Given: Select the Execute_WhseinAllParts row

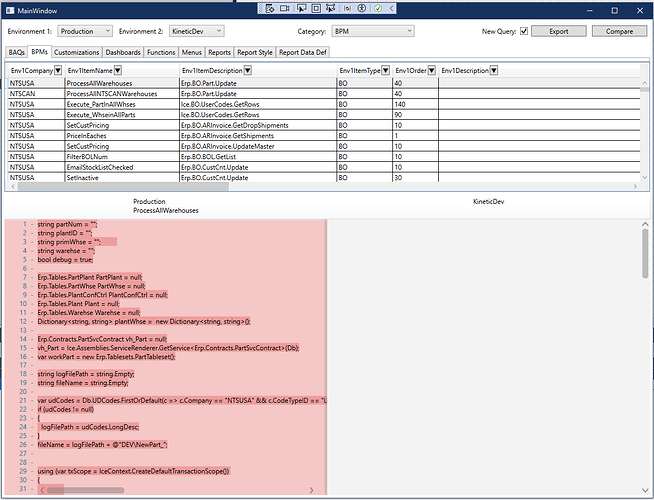Looking at the screenshot, I should 324,115.
